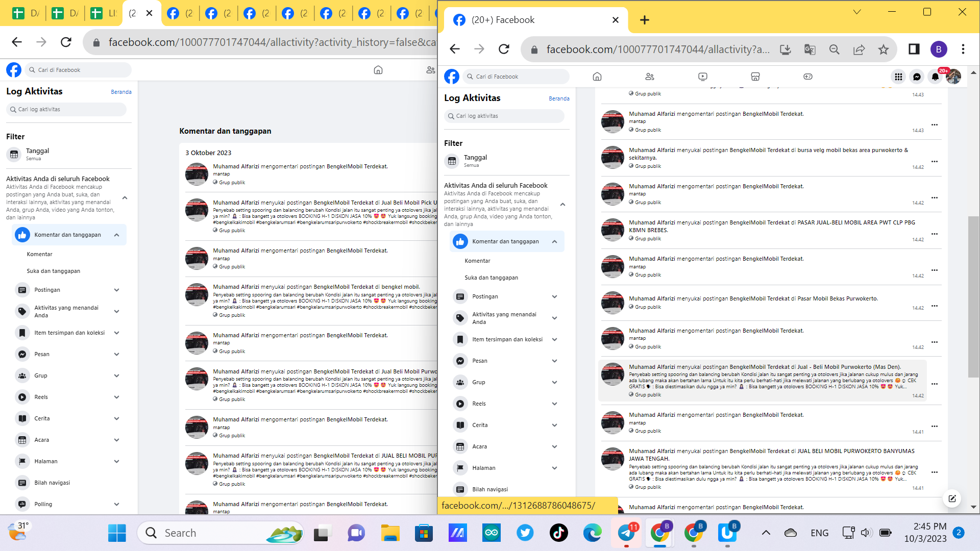980x551 pixels.
Task: Open the Pasar Mobil Bekas Purwokerto group link
Action: coord(838,299)
